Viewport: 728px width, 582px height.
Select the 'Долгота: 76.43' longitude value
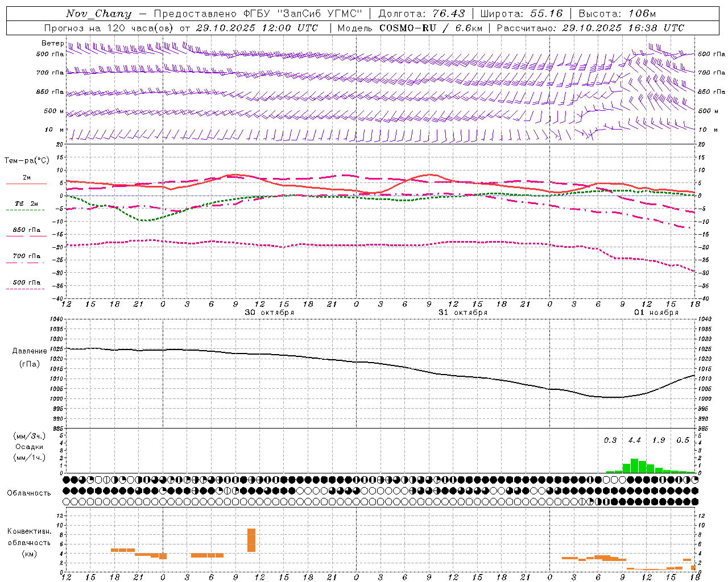(x=421, y=14)
